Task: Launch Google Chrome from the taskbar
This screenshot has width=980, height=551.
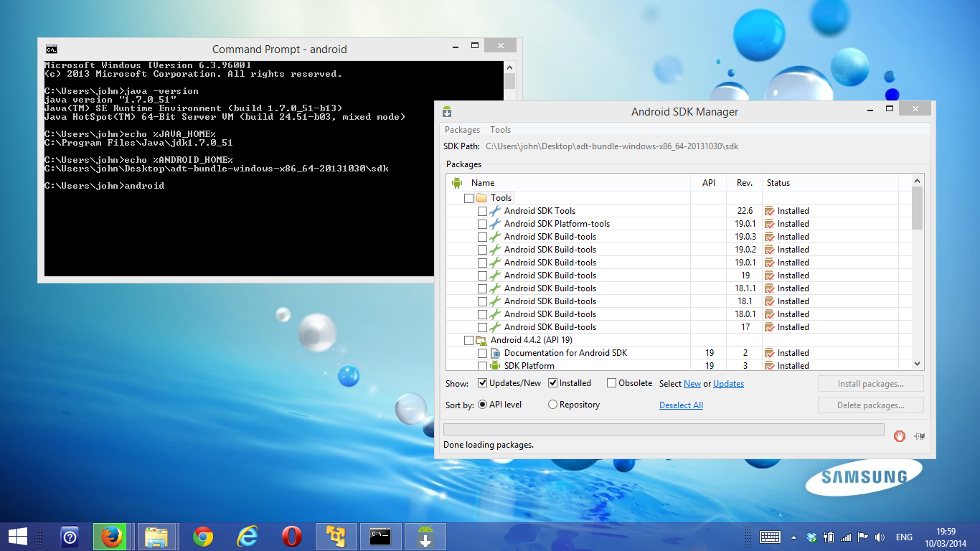Action: pos(203,537)
